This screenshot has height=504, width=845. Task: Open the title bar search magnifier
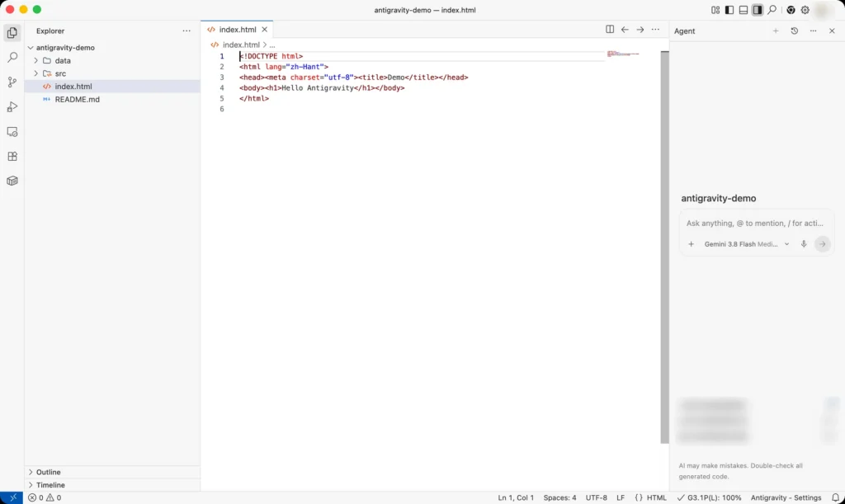772,10
